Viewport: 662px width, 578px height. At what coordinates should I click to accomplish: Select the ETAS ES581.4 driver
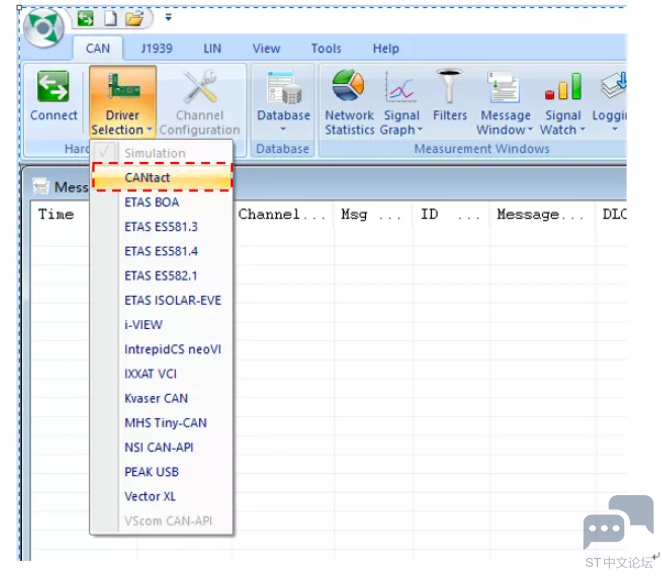pos(162,251)
